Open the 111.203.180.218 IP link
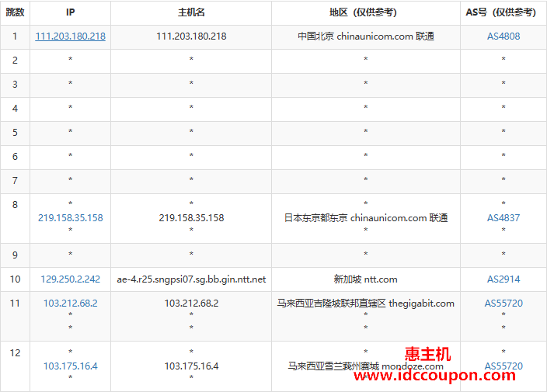Screen dimensions: 547x392 click(x=70, y=36)
